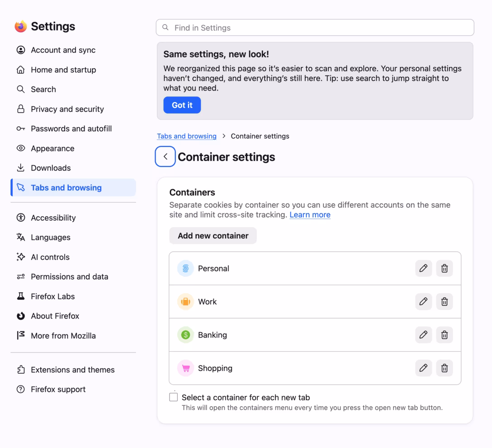Open Firefox Labs page
The width and height of the screenshot is (492, 448).
[x=73, y=296]
